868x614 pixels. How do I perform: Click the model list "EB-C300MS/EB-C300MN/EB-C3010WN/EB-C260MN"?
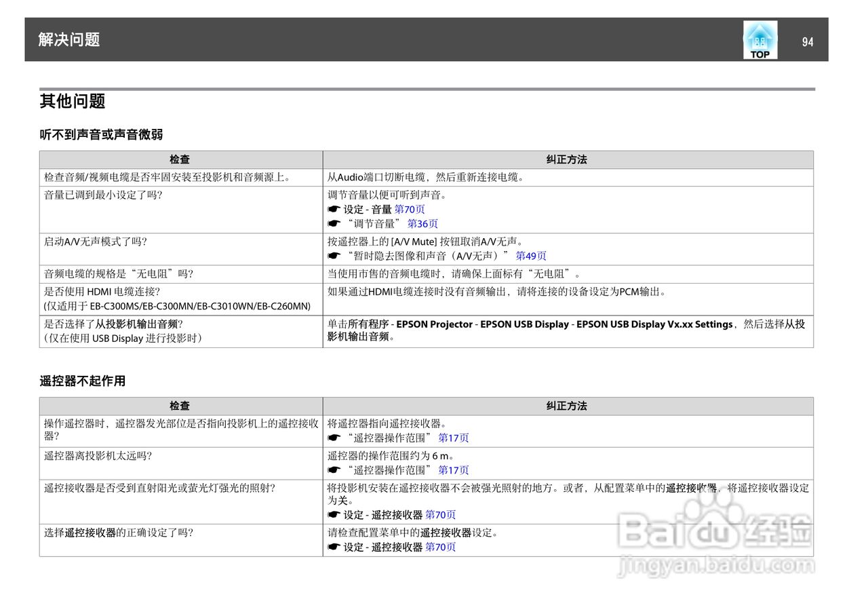(200, 307)
